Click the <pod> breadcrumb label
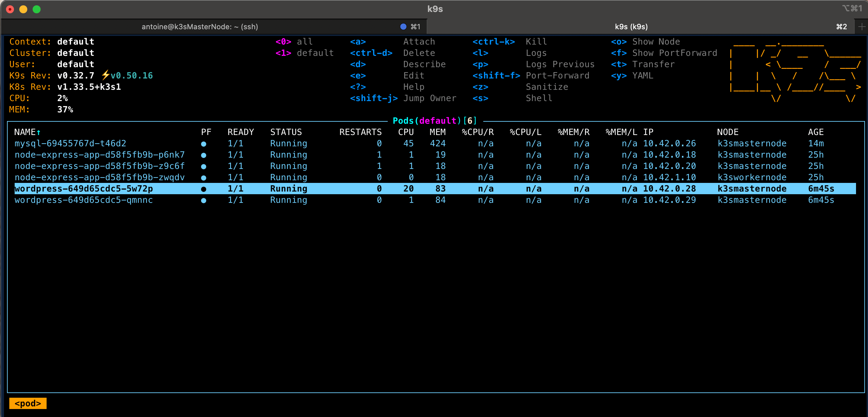This screenshot has height=417, width=868. point(28,403)
